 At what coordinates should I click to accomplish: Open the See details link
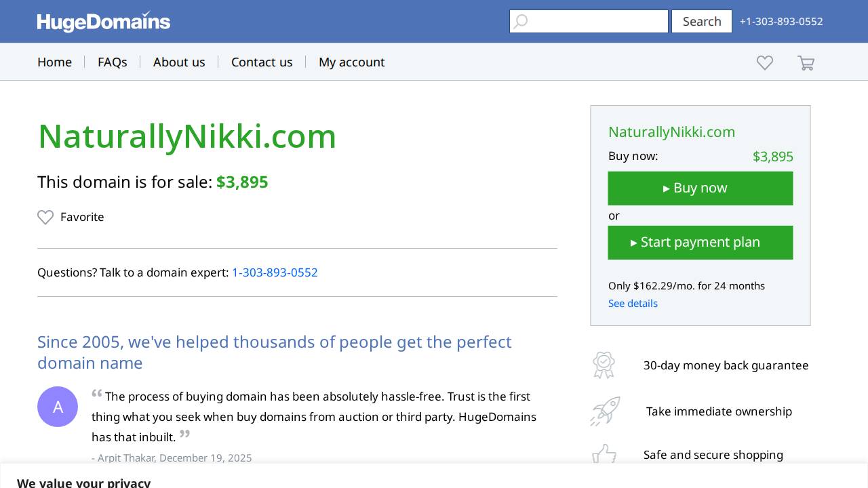[633, 303]
